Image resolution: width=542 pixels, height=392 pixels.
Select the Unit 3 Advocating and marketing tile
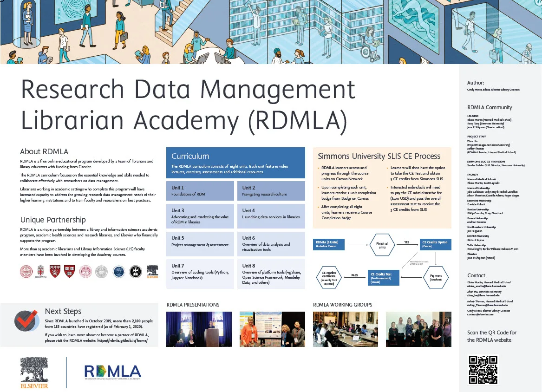(x=200, y=216)
